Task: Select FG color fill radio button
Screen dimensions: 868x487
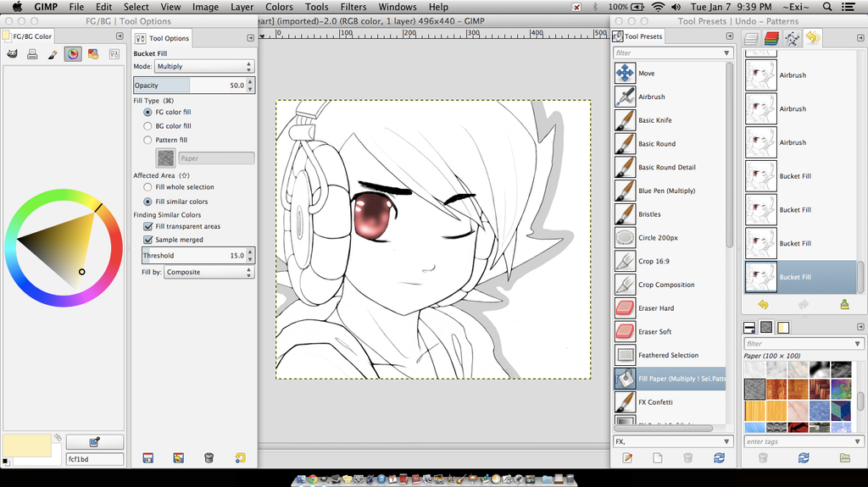Action: coord(147,112)
